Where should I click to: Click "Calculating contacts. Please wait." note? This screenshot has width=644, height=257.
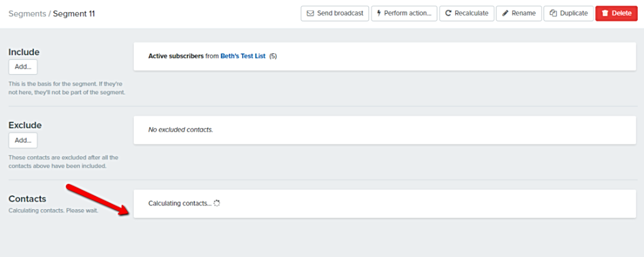point(53,211)
